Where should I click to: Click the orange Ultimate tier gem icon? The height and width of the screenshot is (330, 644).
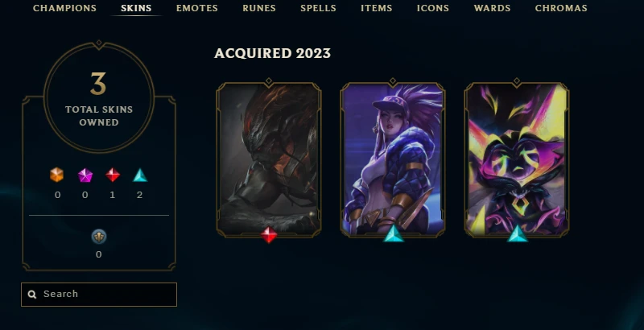(56, 175)
